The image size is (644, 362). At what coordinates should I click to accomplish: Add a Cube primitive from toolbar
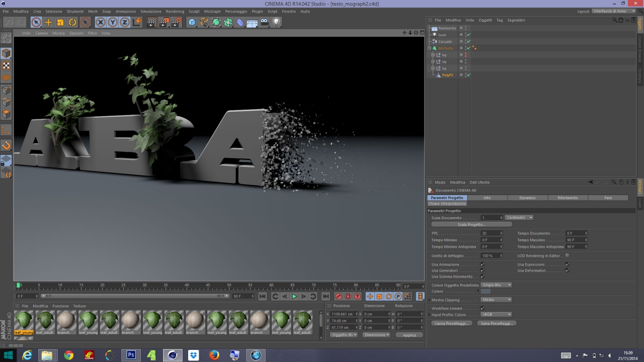192,22
